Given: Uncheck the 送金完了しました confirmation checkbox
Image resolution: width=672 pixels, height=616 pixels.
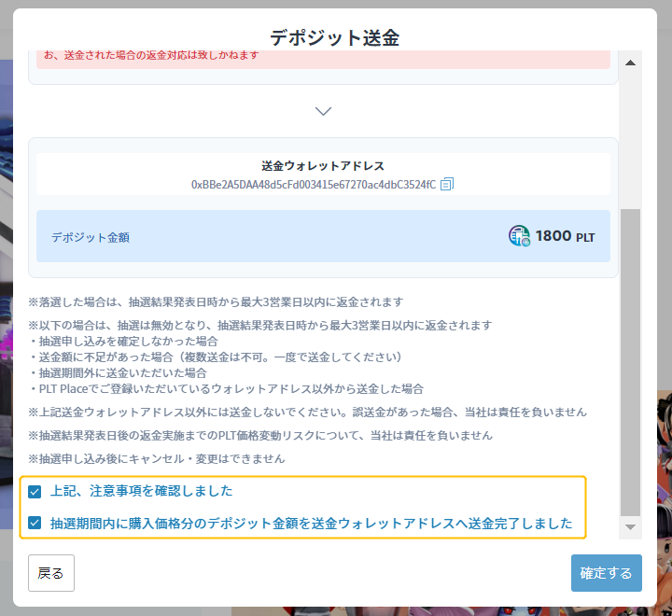Looking at the screenshot, I should click(x=35, y=523).
